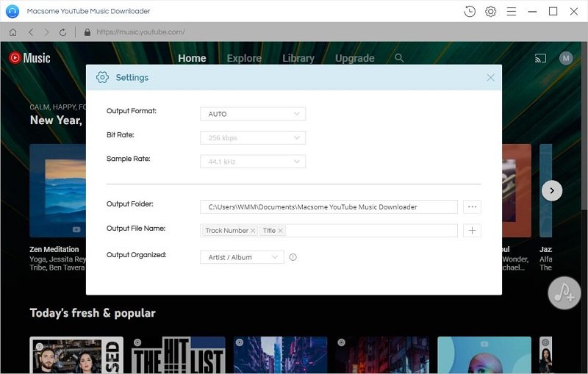The image size is (588, 374).
Task: Navigate back with the left arrow
Action: click(31, 32)
